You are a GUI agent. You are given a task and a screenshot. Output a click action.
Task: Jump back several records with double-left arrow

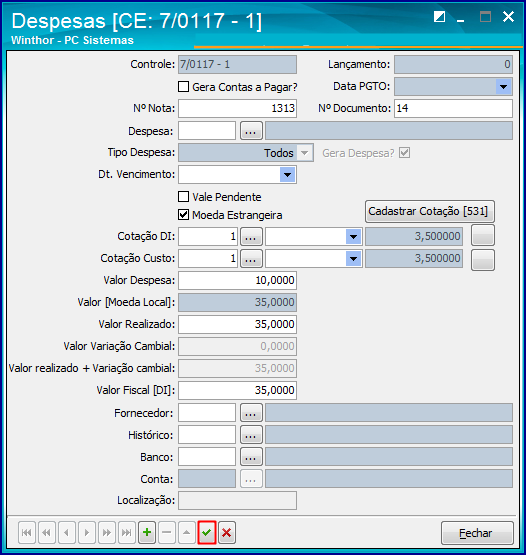coord(46,532)
